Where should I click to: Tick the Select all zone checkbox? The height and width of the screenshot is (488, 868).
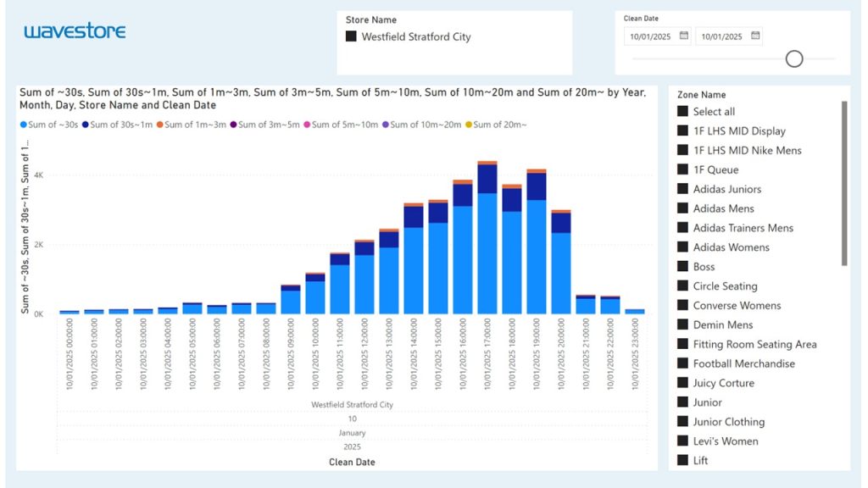[682, 111]
